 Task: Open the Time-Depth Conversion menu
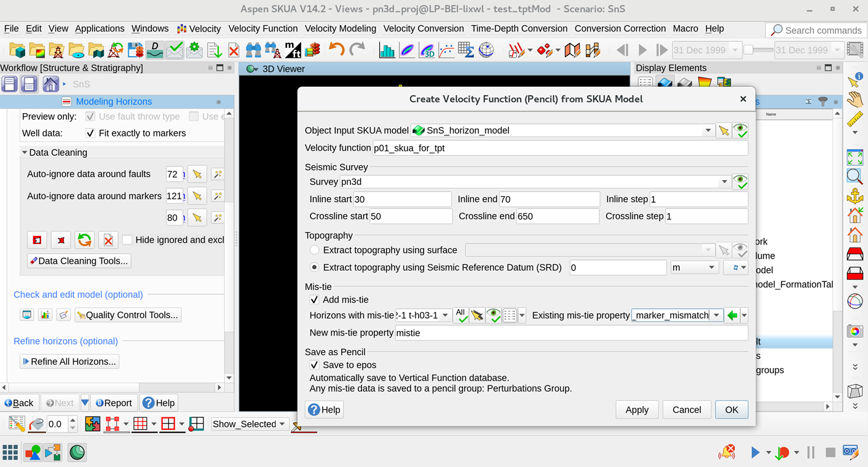(x=519, y=28)
